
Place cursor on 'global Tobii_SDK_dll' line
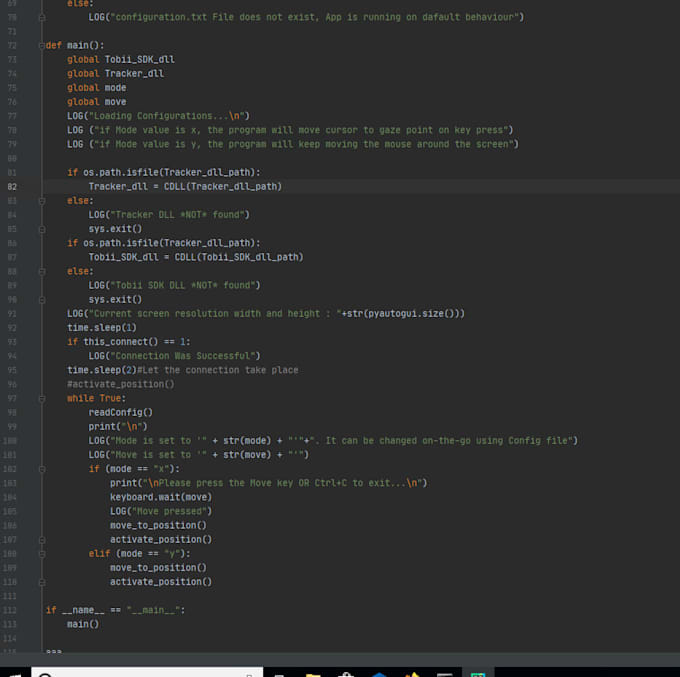click(121, 59)
